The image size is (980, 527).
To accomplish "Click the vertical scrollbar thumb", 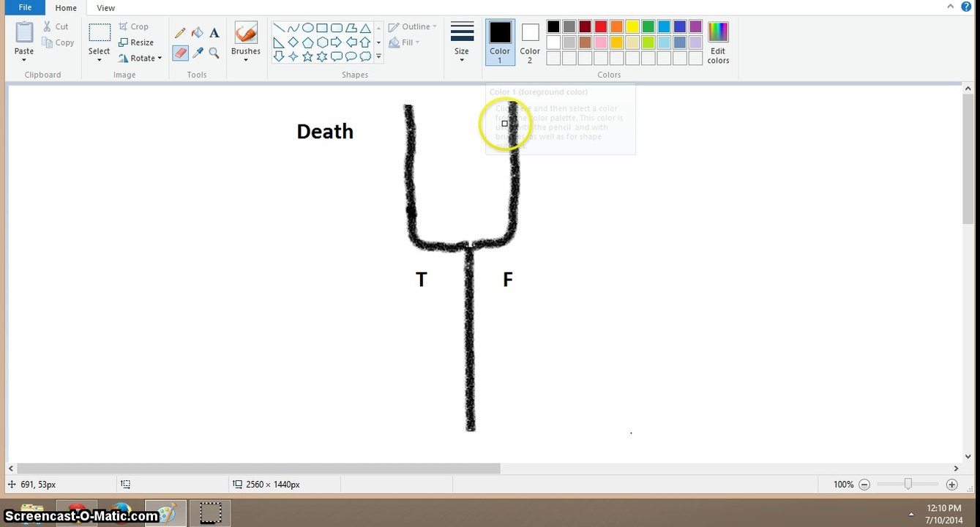I will [968, 158].
